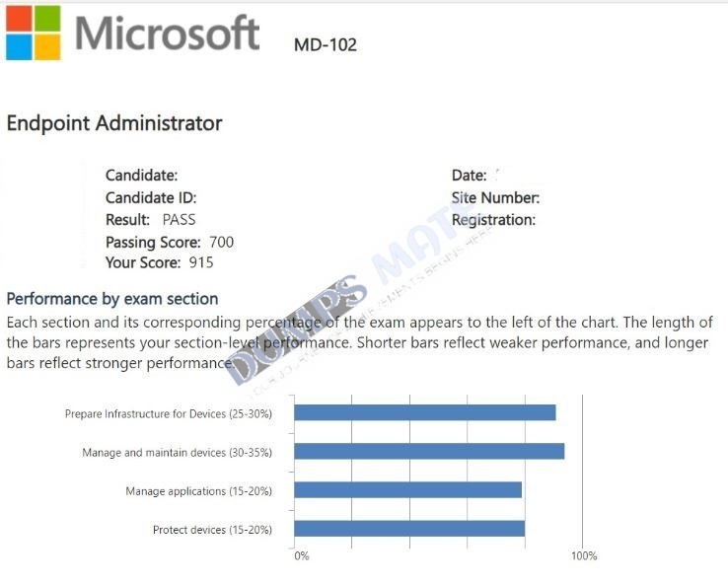Click the Prepare Infrastructure for Devices bar

[x=425, y=412]
